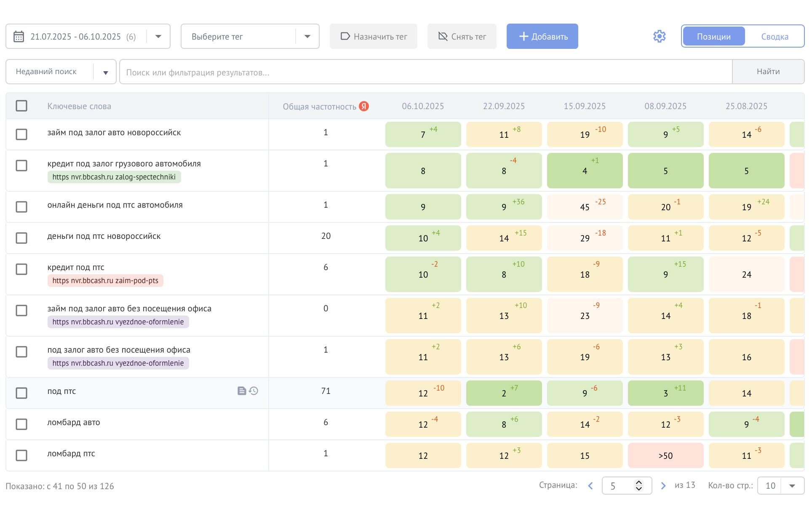Select the Позиции tab

713,37
